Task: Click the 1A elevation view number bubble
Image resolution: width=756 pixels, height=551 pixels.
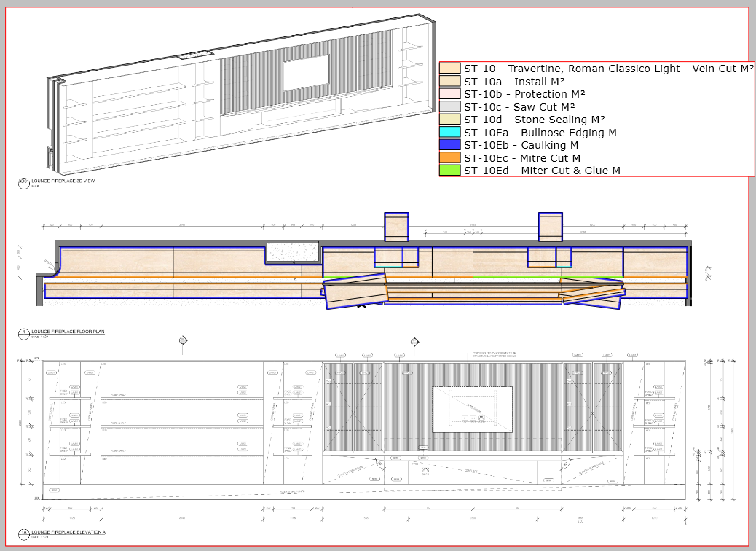Action: (x=23, y=534)
